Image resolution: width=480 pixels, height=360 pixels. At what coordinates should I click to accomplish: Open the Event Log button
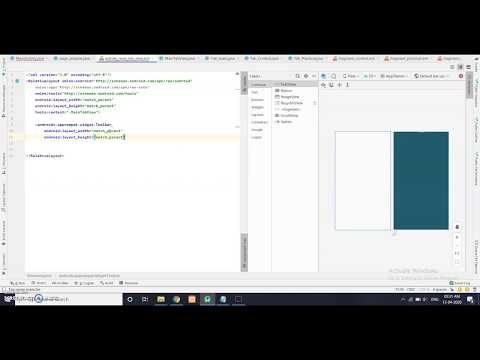[x=460, y=283]
